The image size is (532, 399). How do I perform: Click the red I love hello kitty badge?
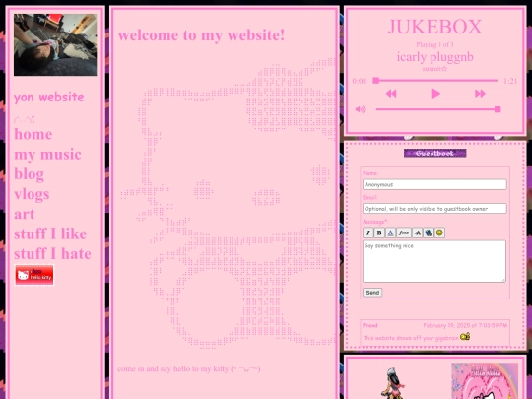click(33, 275)
